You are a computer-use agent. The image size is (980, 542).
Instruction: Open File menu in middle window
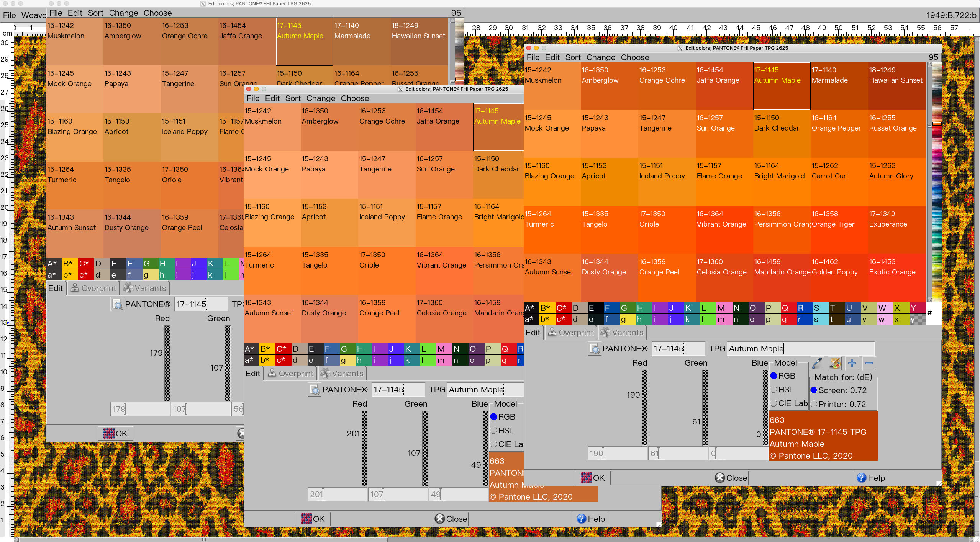[x=253, y=98]
